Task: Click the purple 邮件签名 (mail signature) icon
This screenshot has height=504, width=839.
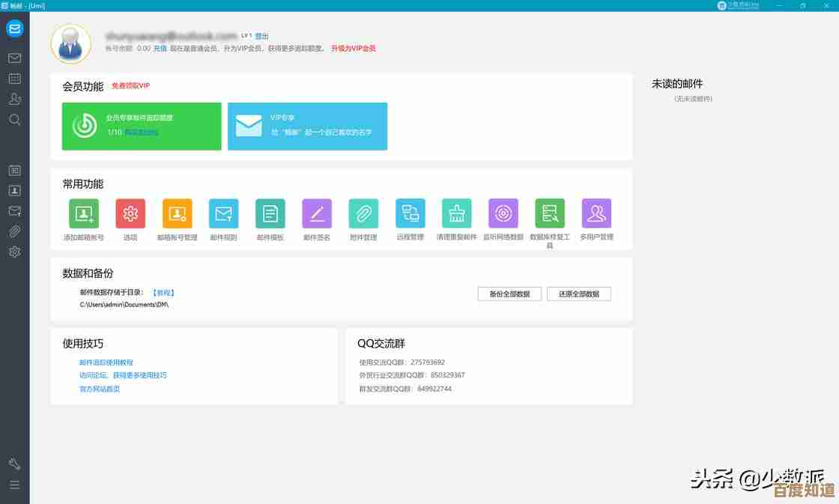Action: pos(317,213)
